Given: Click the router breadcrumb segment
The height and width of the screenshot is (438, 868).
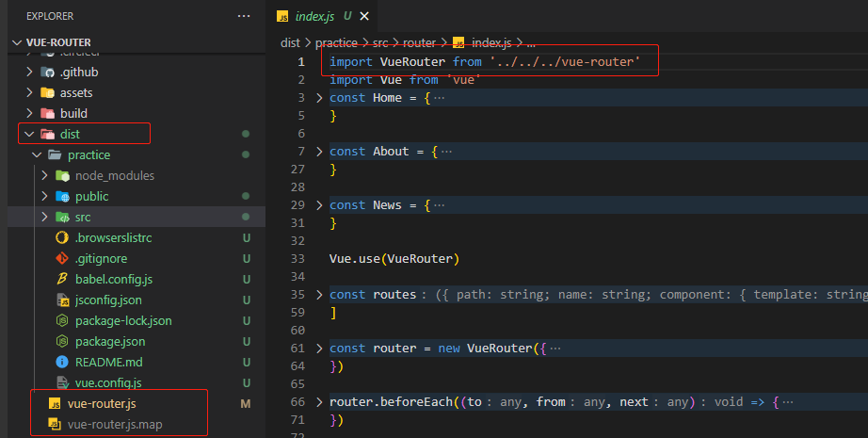Looking at the screenshot, I should tap(421, 42).
